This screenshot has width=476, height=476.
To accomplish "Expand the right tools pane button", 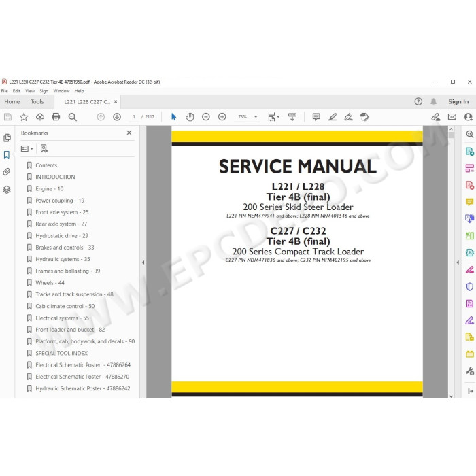I will (x=471, y=391).
